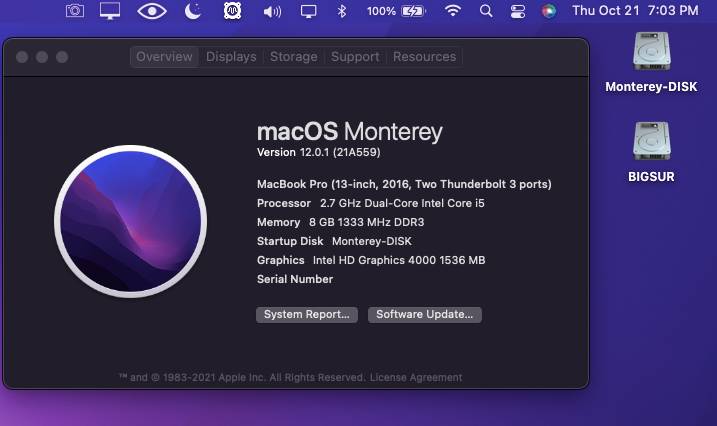Screen dimensions: 717x426
Task: Open System Report
Action: click(307, 314)
